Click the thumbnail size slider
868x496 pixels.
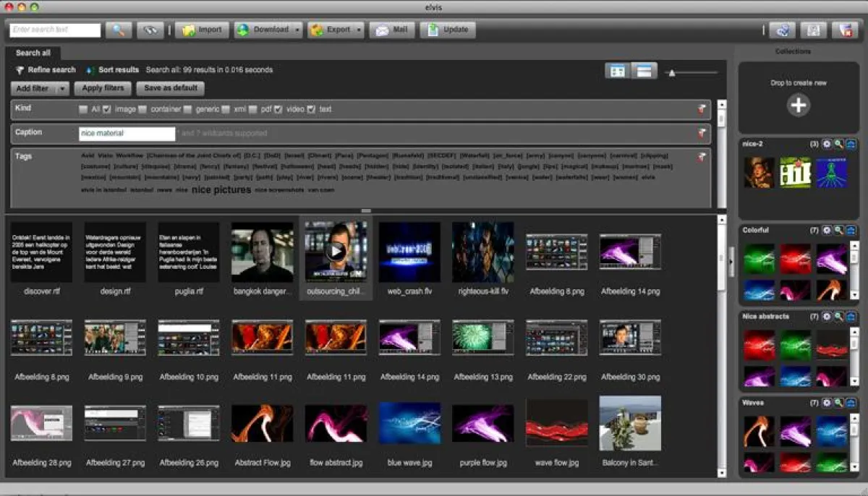click(672, 72)
